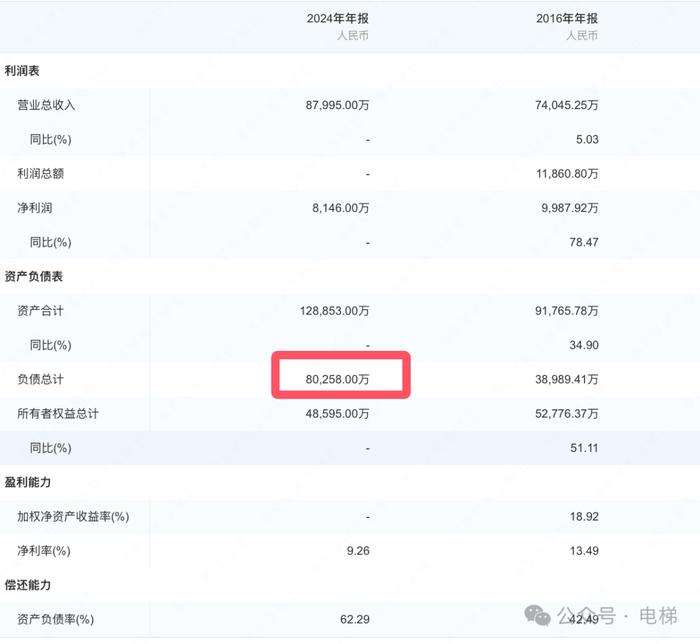Select the value 9.26

click(x=358, y=551)
